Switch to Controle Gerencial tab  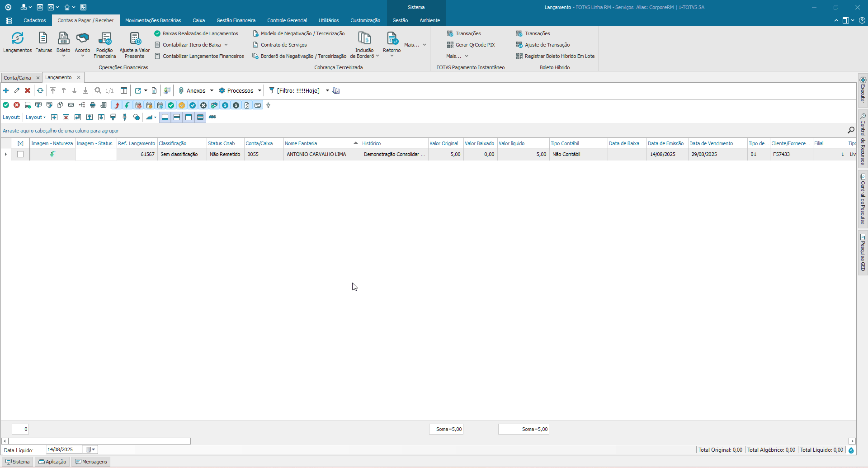287,20
